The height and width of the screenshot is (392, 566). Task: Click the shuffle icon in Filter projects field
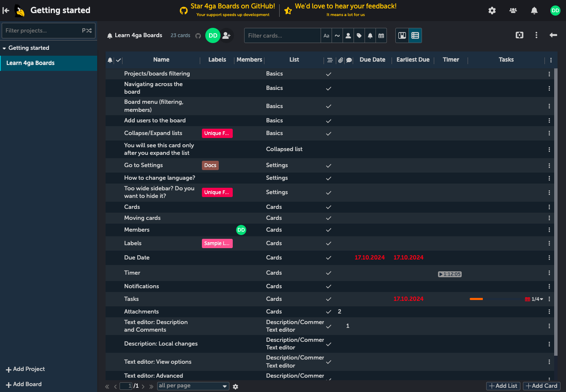[x=87, y=30]
